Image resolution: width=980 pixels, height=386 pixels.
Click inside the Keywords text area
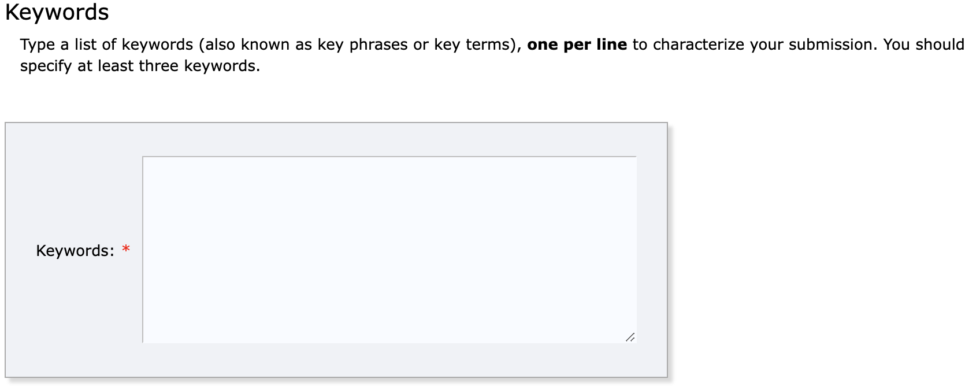click(x=389, y=250)
